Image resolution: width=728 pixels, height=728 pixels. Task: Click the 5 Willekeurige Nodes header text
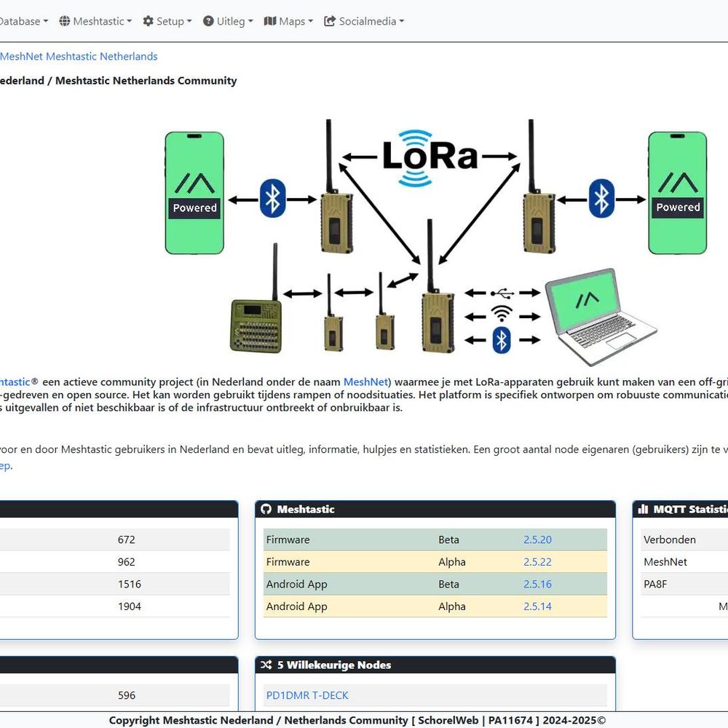pos(334,665)
